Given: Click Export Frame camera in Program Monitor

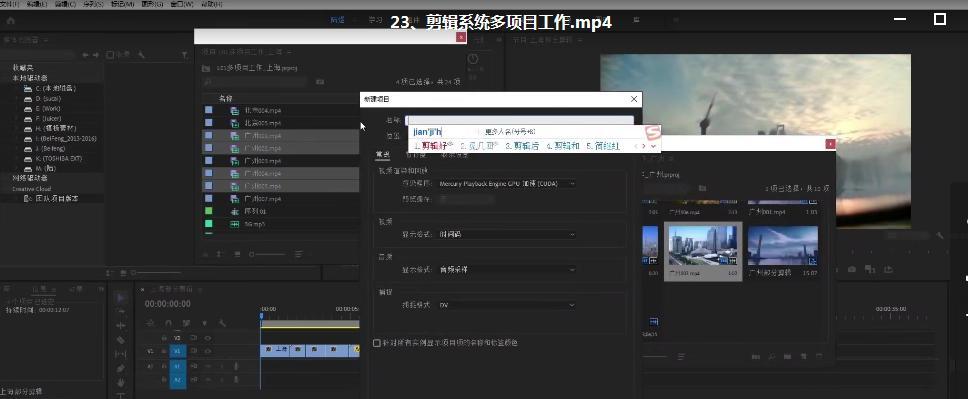Looking at the screenshot, I should [852, 269].
